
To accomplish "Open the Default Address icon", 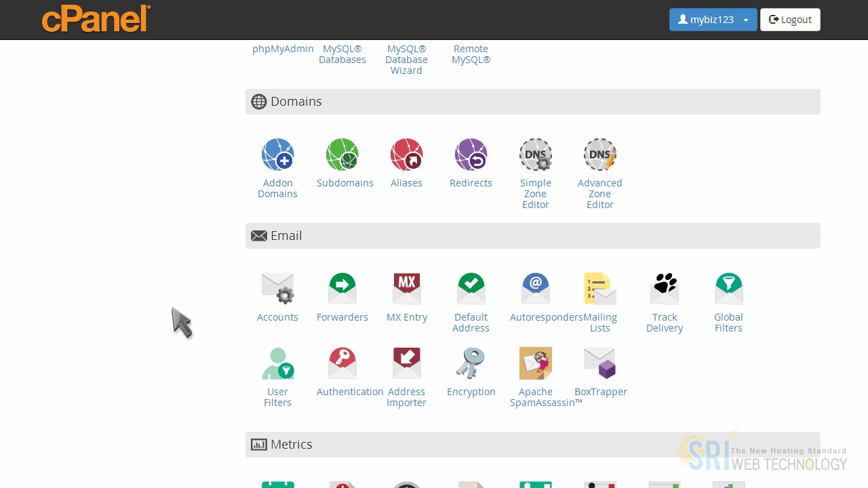I will coord(471,289).
